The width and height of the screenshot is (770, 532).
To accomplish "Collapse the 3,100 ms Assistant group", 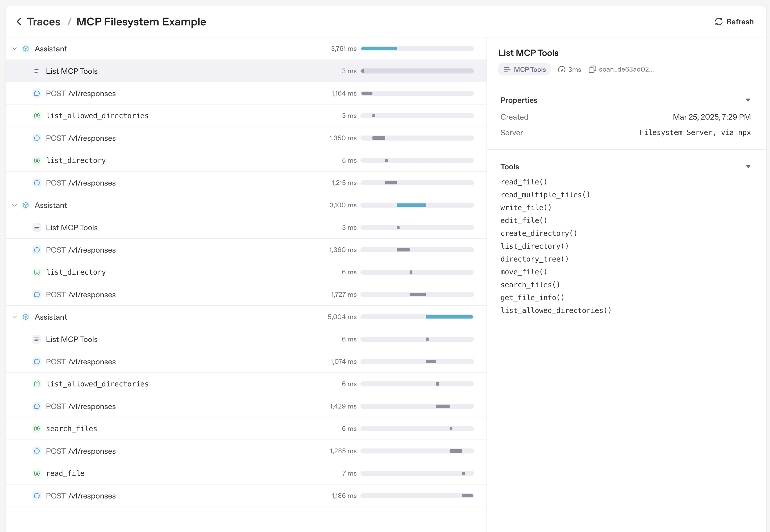I will [x=15, y=205].
